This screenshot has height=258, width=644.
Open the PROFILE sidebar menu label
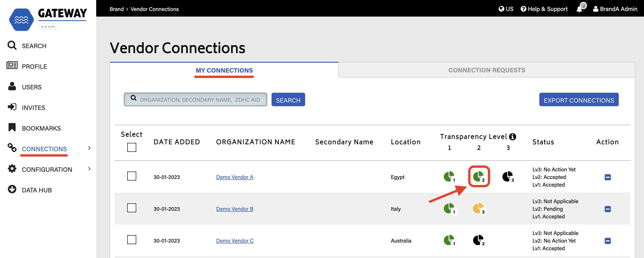pyautogui.click(x=34, y=67)
